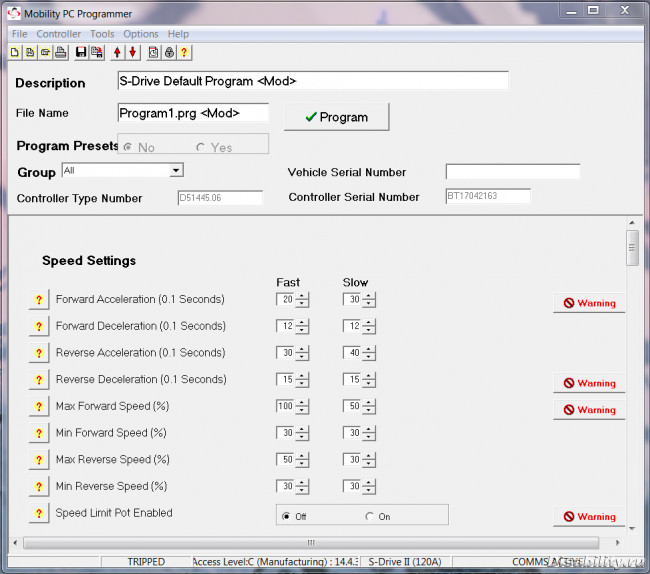Viewport: 650px width, 574px height.
Task: Click Warning button beside Forward Acceleration
Action: [589, 303]
